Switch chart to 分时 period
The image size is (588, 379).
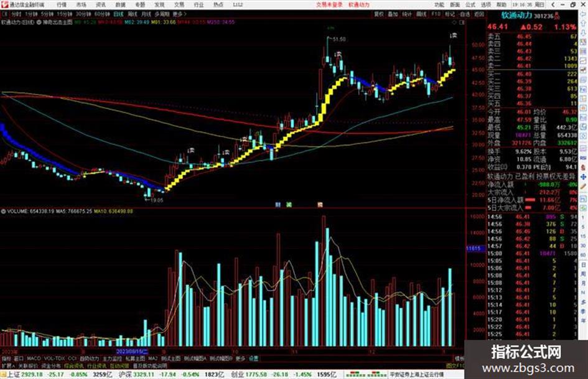pyautogui.click(x=16, y=14)
